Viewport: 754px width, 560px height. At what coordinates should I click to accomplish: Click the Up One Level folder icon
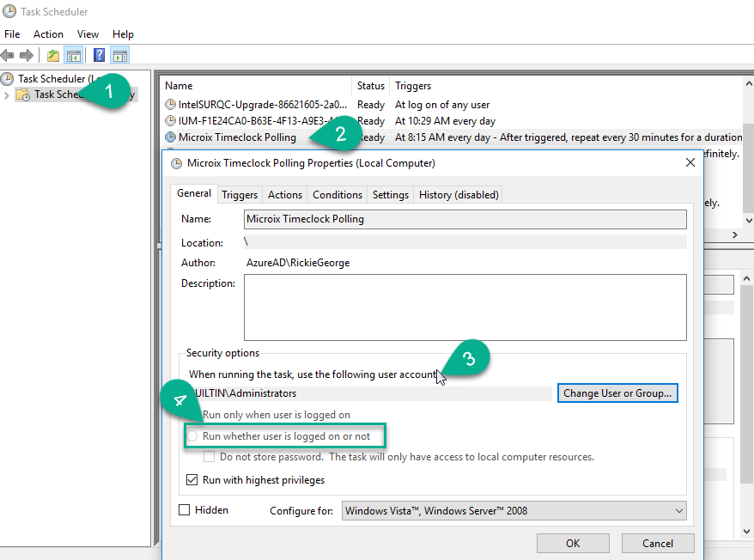click(53, 56)
